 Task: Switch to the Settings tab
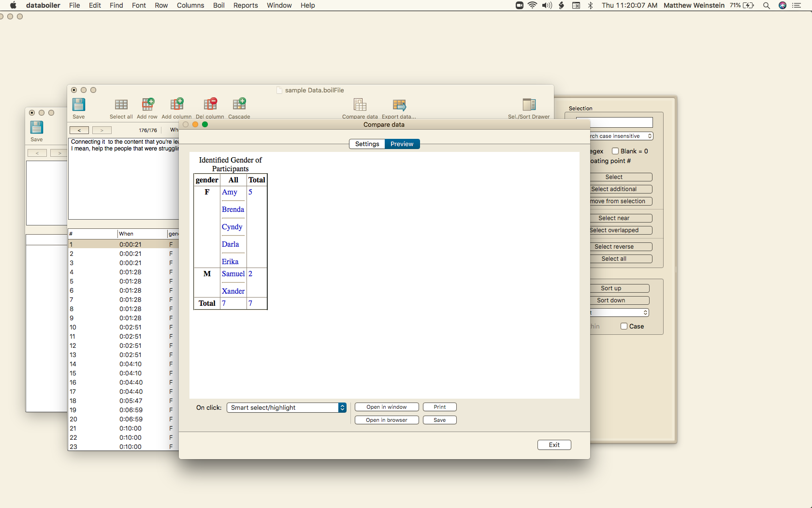click(x=367, y=144)
